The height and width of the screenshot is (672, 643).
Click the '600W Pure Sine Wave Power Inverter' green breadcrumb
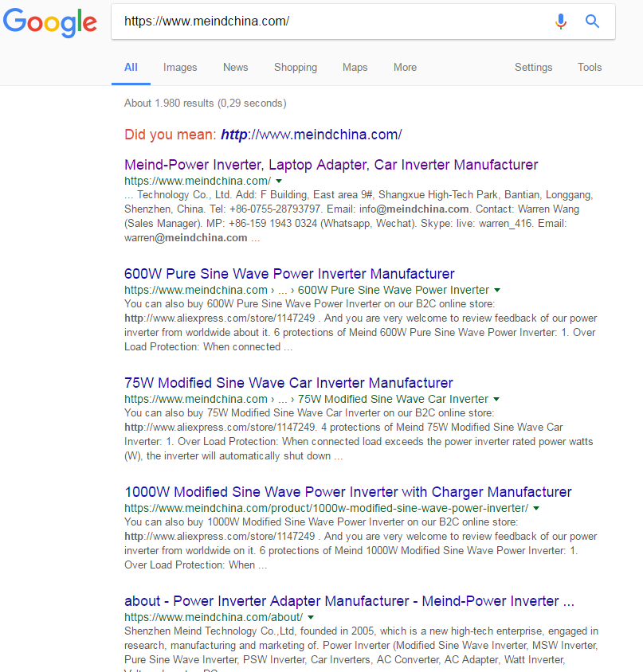pyautogui.click(x=394, y=290)
